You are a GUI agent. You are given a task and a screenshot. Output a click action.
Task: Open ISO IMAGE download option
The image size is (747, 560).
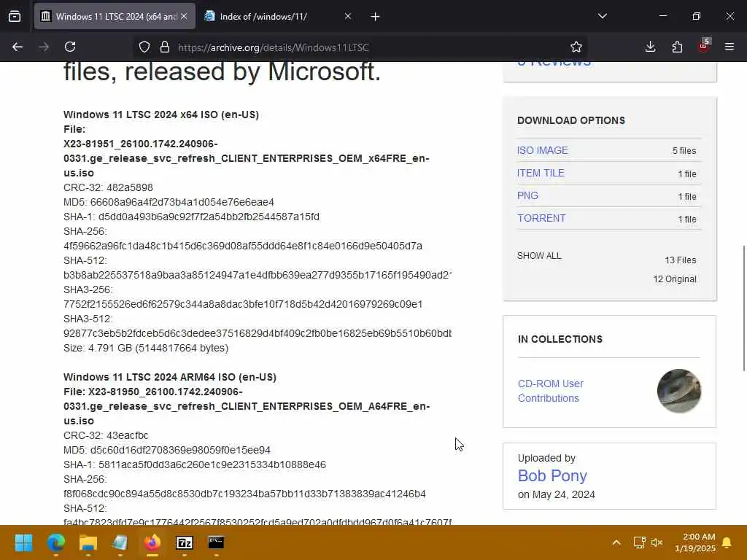pos(542,150)
